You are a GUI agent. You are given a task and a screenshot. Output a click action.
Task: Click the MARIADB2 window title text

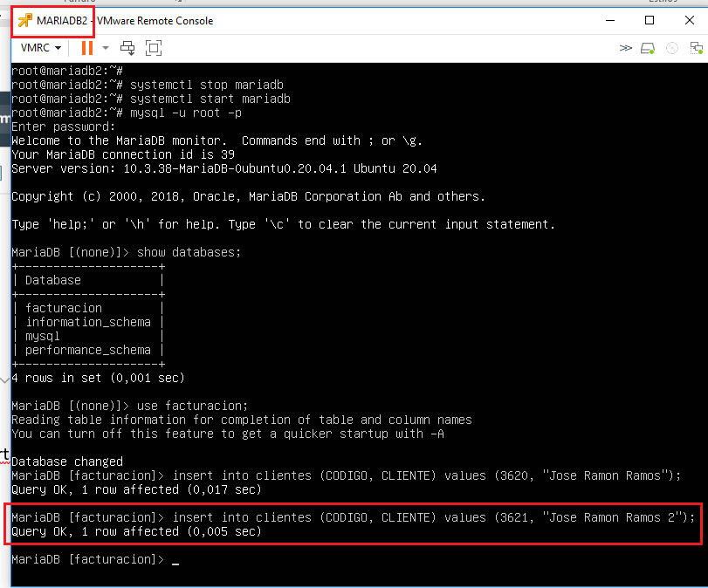[x=62, y=20]
